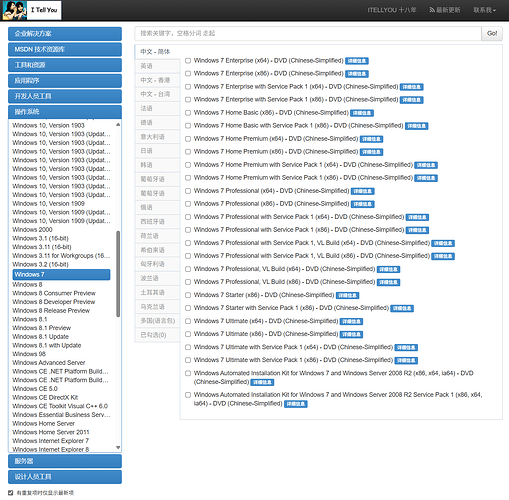
Task: Click the details badge for Windows 7 Ultimate (x64)
Action: 351,322
